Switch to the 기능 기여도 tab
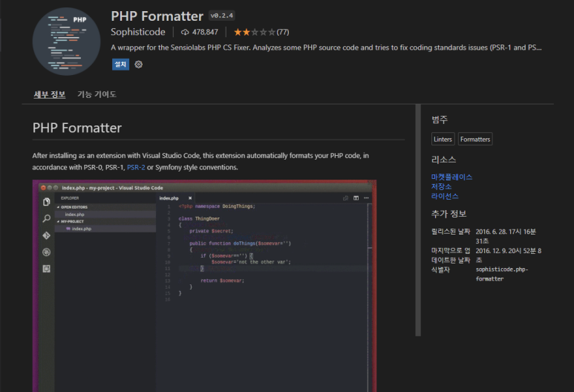574x392 pixels. pos(97,94)
